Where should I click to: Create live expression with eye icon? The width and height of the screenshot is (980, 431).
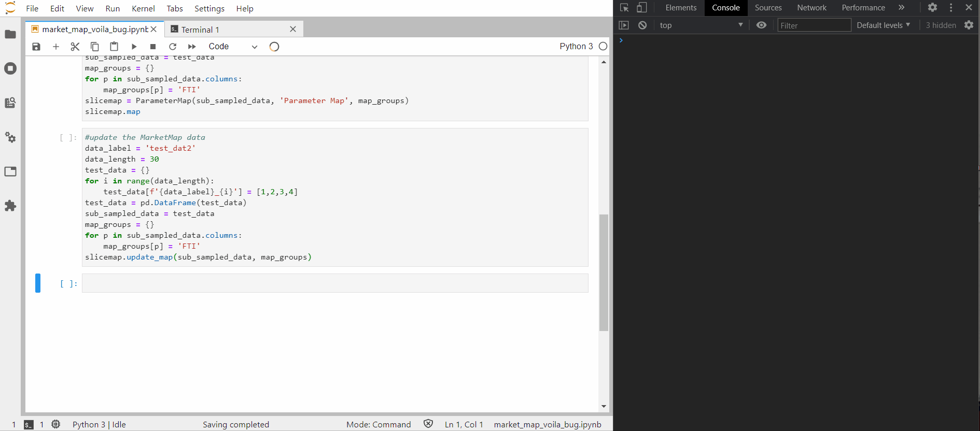click(x=761, y=25)
